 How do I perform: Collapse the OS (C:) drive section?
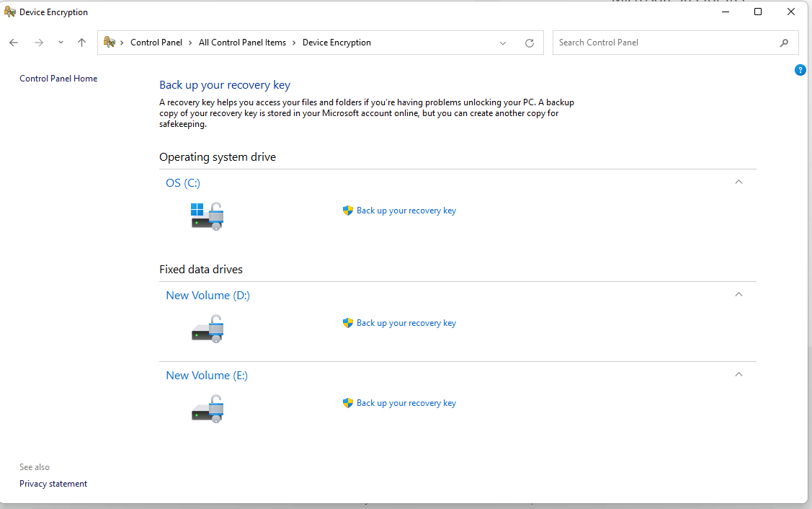739,182
